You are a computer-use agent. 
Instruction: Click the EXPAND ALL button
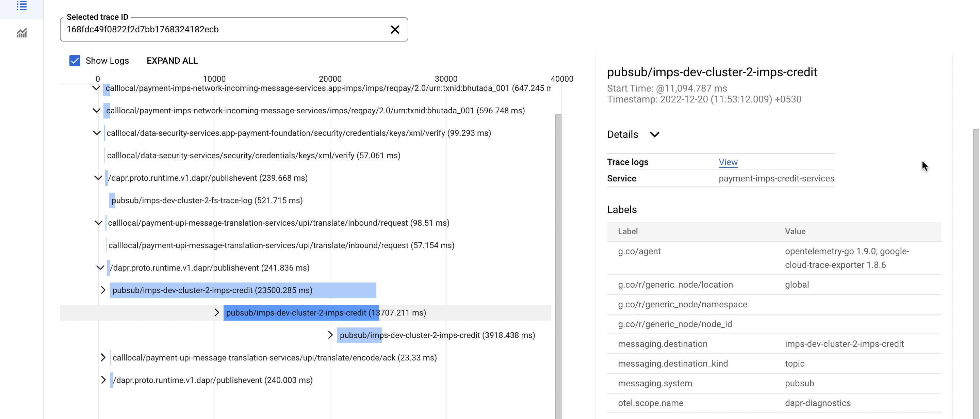tap(172, 60)
